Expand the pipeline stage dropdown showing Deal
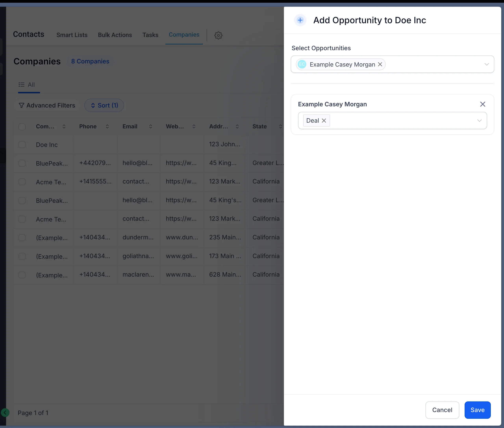The height and width of the screenshot is (428, 504). click(479, 120)
